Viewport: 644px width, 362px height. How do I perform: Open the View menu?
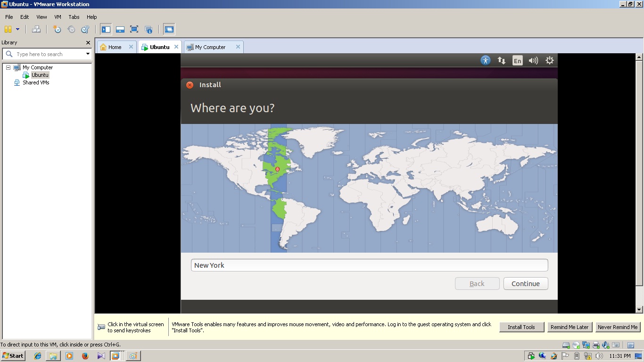tap(41, 17)
